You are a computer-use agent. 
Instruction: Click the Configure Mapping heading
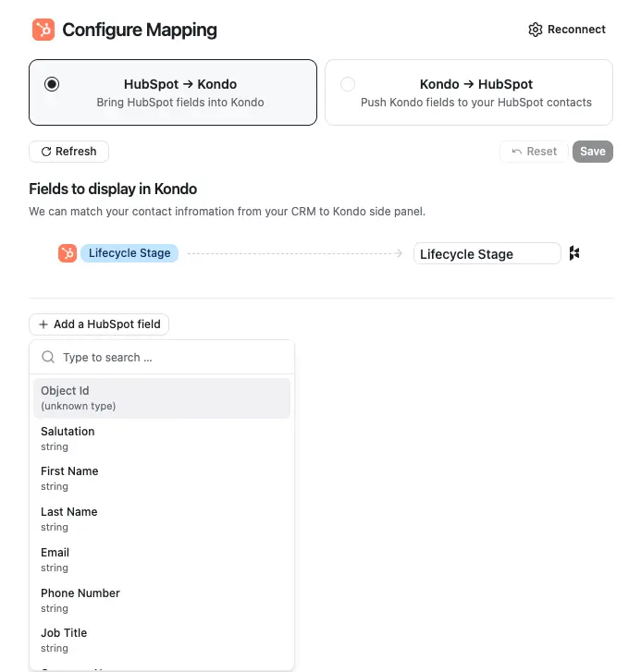pyautogui.click(x=140, y=30)
